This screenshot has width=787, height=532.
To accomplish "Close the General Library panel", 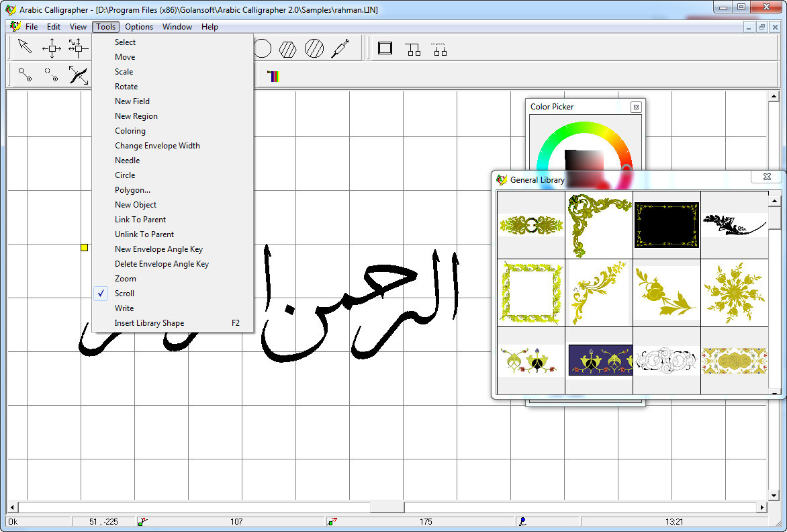I will click(x=766, y=177).
